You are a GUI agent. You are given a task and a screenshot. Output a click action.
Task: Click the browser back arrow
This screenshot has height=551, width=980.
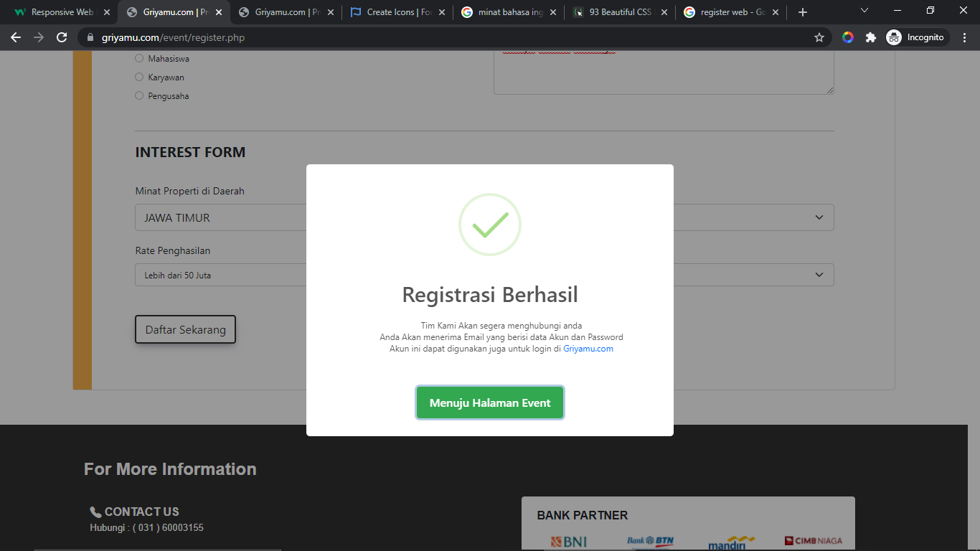point(16,37)
